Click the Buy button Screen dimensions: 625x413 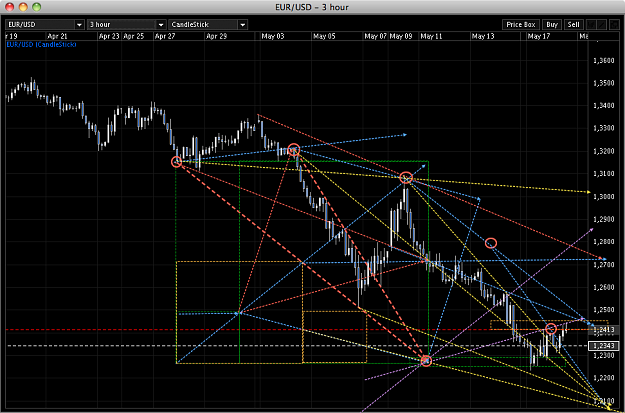(x=552, y=24)
